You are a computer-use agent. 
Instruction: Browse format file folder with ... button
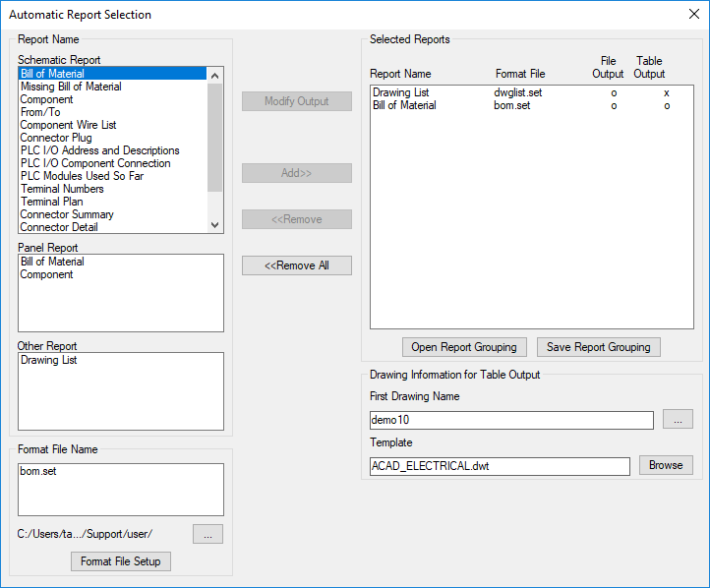[207, 534]
